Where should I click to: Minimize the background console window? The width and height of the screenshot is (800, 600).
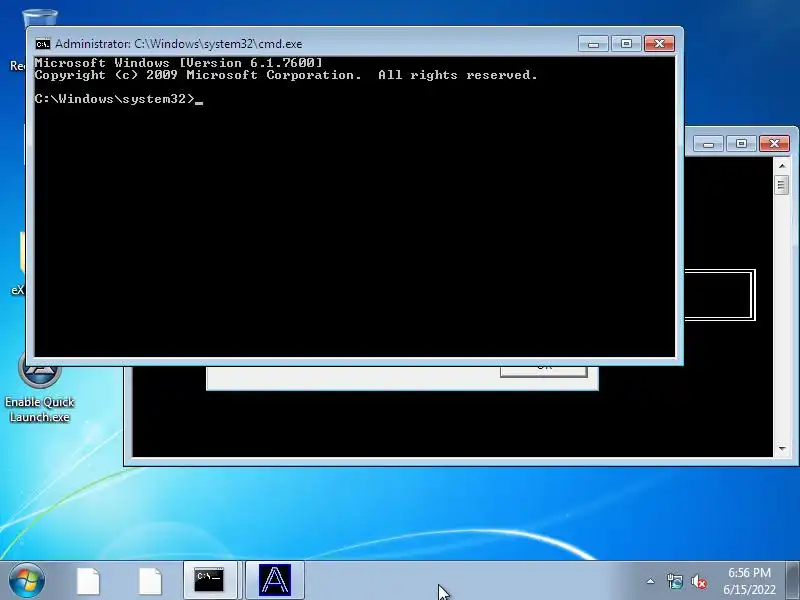click(708, 144)
